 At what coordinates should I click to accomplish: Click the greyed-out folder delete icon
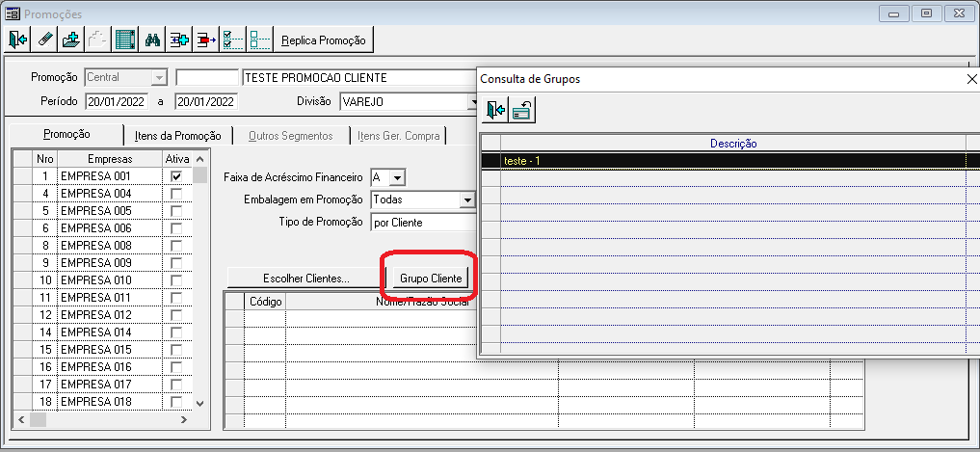tap(98, 40)
